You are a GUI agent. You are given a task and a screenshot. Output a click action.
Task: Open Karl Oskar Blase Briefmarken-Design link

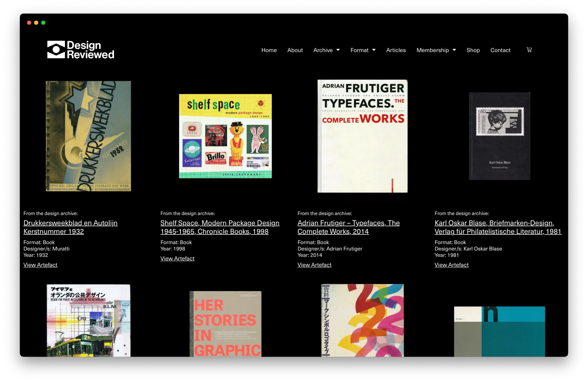[x=498, y=227]
